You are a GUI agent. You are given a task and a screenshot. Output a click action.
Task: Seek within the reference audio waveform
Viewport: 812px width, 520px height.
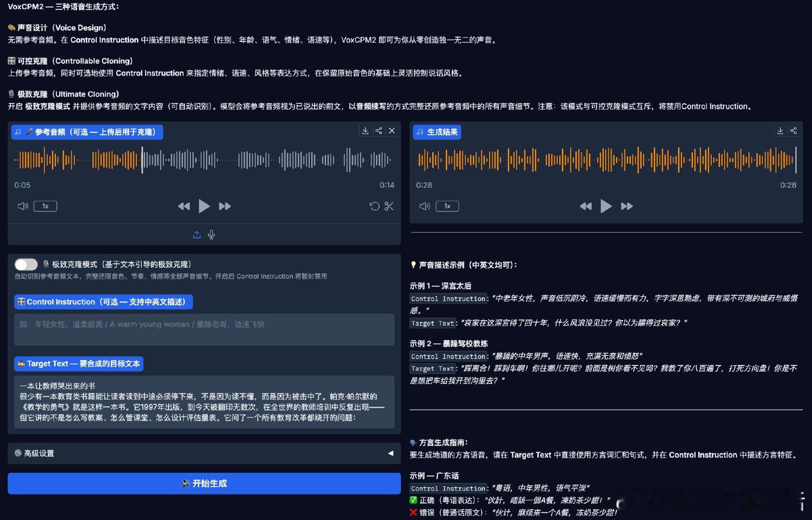pos(204,160)
